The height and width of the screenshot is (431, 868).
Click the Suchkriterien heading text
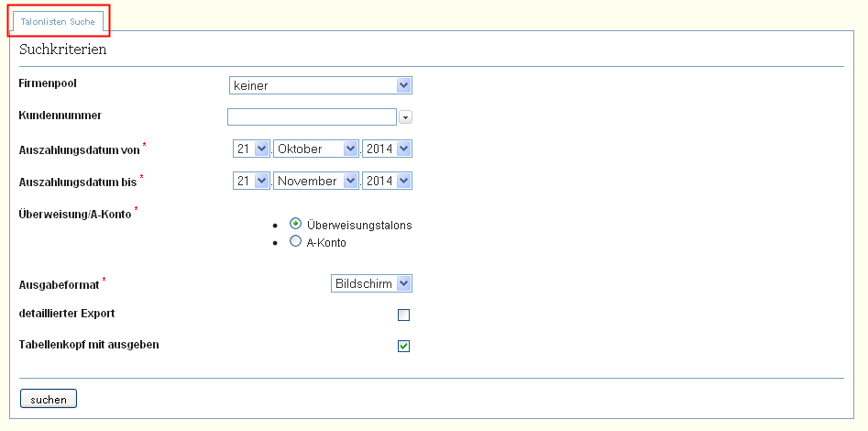tap(62, 50)
